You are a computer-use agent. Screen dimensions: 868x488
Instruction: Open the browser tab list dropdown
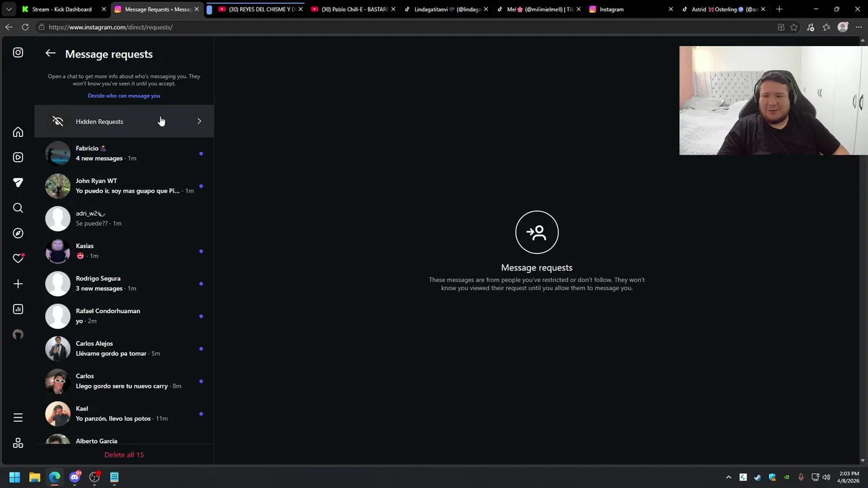tap(9, 9)
